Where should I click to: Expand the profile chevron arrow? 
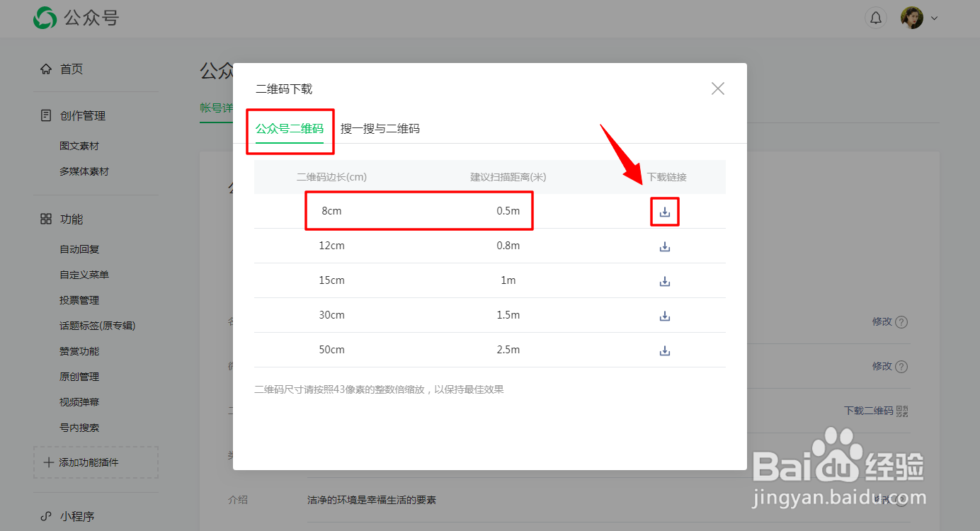click(x=935, y=18)
